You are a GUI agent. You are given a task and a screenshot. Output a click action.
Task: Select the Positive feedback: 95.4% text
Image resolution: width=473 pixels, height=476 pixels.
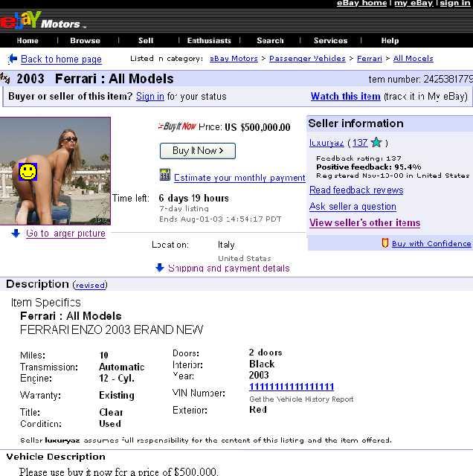369,167
